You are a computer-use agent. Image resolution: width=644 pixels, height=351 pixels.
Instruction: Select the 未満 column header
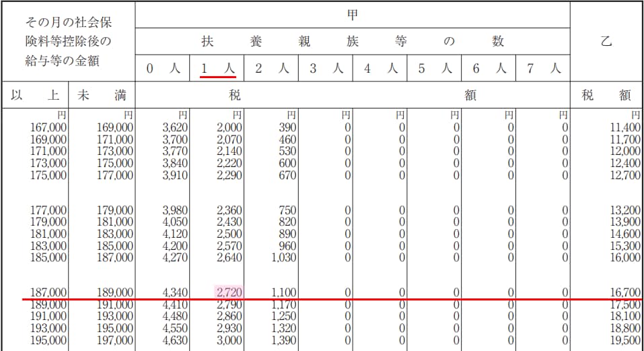pos(102,96)
